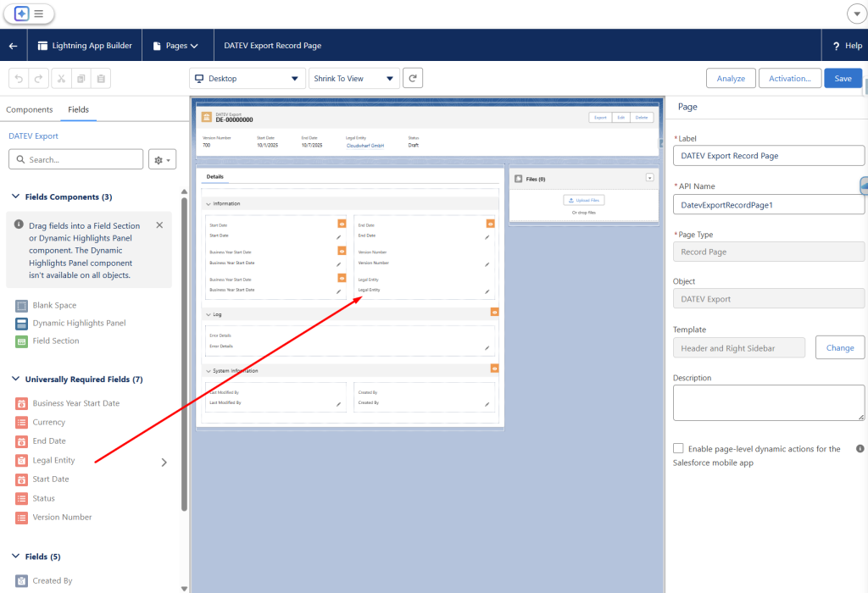Open the Shrink To View zoom dropdown
Image resolution: width=868 pixels, height=593 pixels.
(x=353, y=78)
